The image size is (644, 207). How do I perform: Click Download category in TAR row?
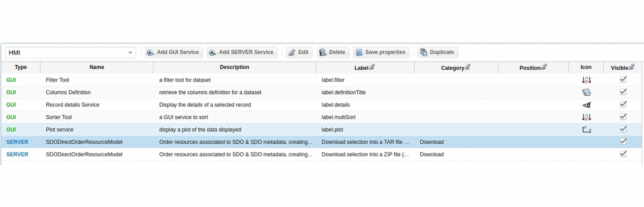click(432, 142)
